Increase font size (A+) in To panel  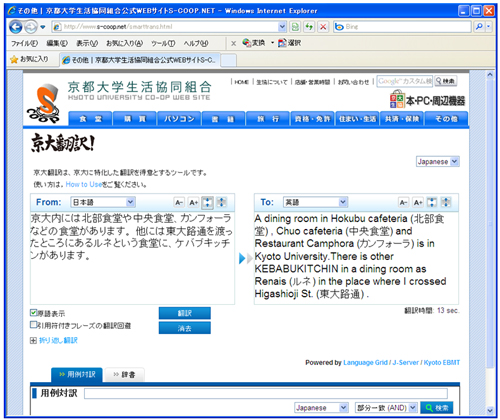[418, 202]
